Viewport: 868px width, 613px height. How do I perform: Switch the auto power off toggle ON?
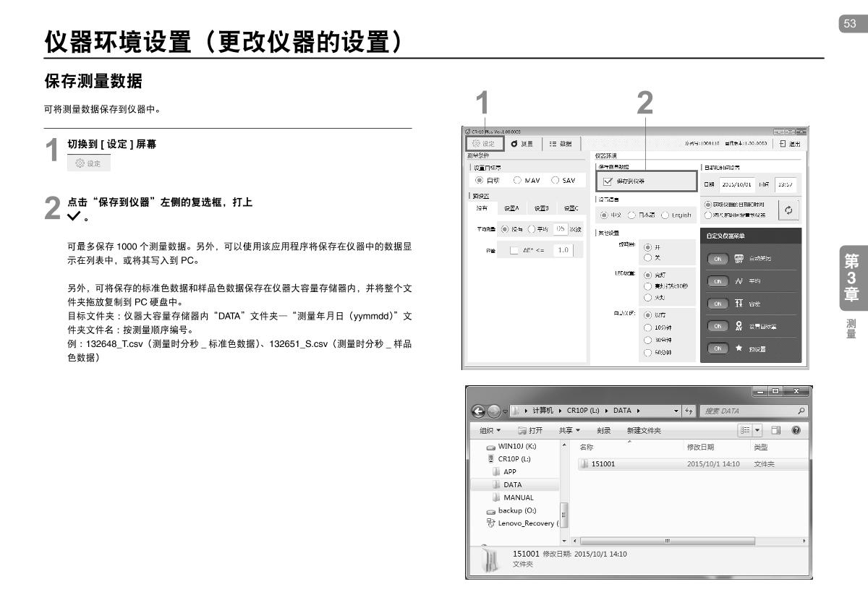click(718, 258)
